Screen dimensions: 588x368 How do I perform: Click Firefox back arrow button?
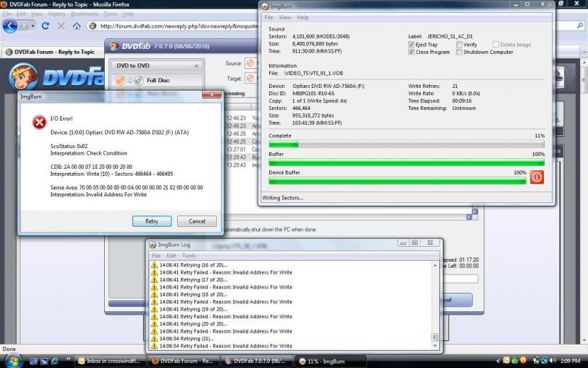(x=10, y=26)
